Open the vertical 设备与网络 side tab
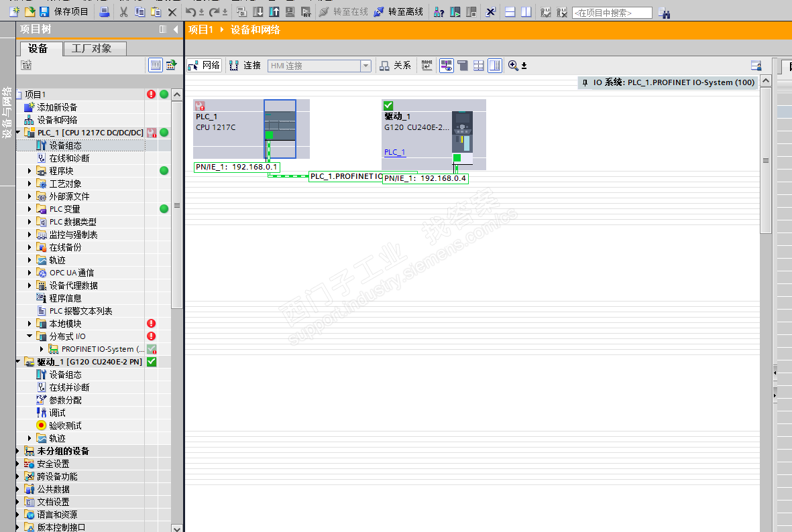Image resolution: width=792 pixels, height=532 pixels. tap(7, 112)
